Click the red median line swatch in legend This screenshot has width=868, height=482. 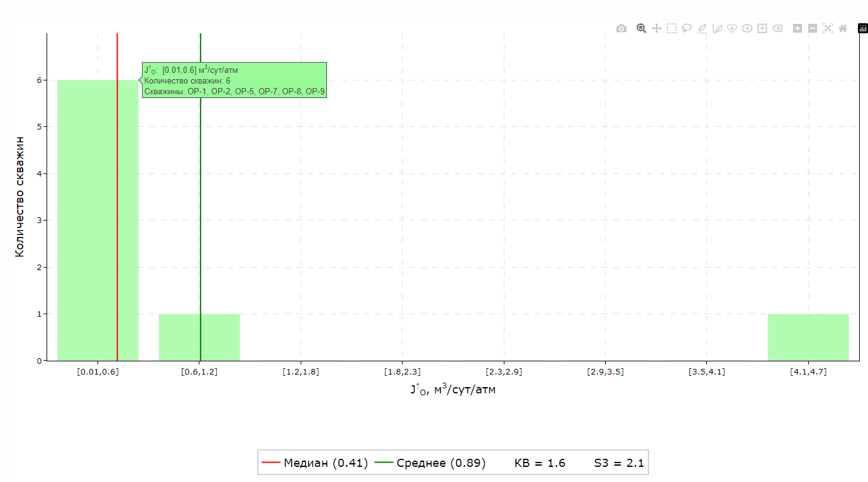[270, 463]
